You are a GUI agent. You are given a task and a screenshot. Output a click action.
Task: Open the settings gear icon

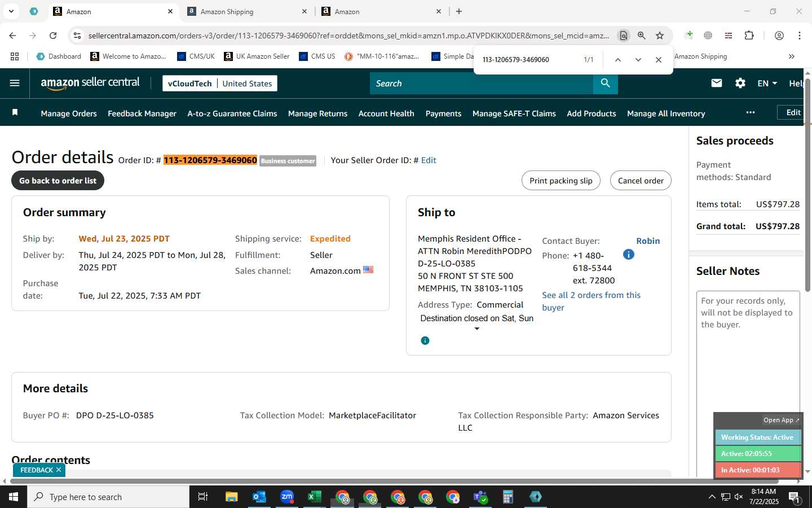740,83
